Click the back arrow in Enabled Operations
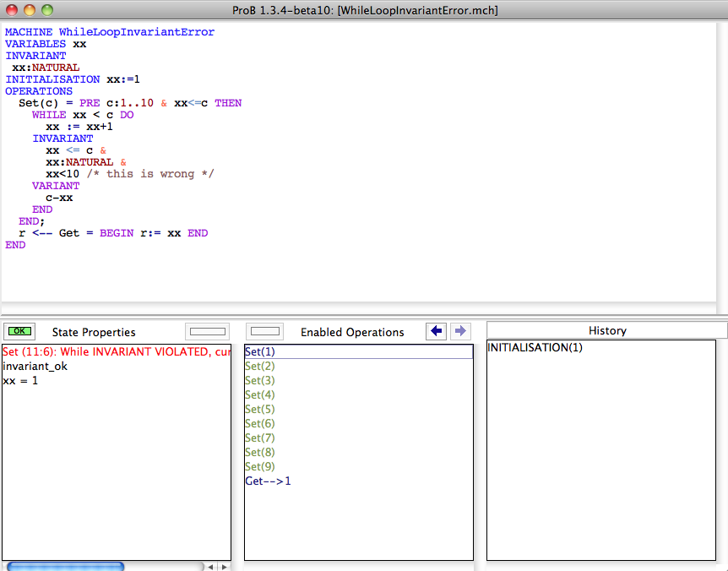Viewport: 728px width, 571px height. pyautogui.click(x=437, y=331)
